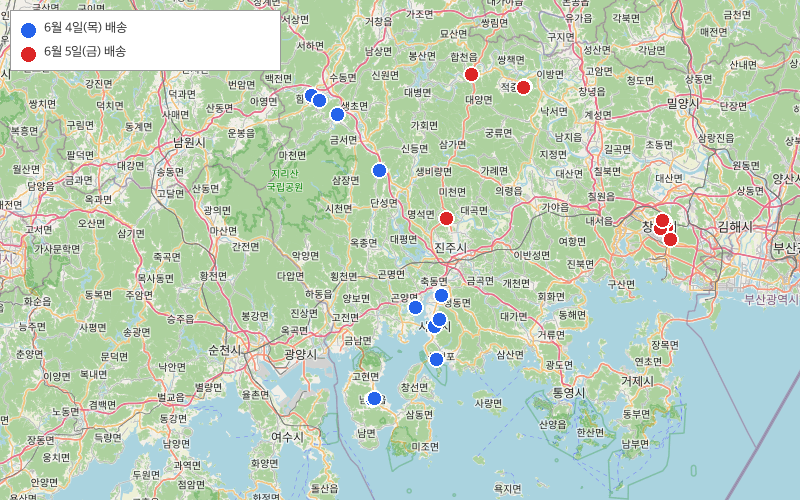Select the 화순읍 label
Image resolution: width=800 pixels, height=500 pixels.
click(38, 302)
